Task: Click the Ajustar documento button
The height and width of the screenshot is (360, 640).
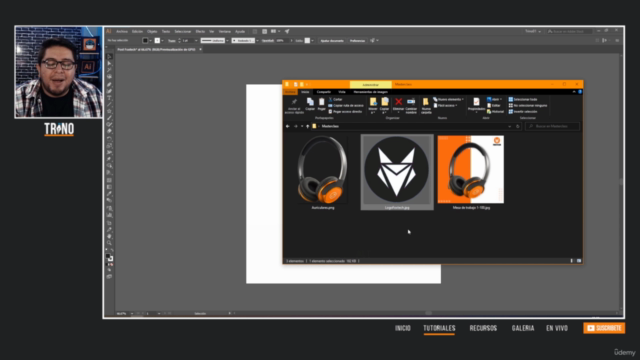Action: tap(332, 40)
